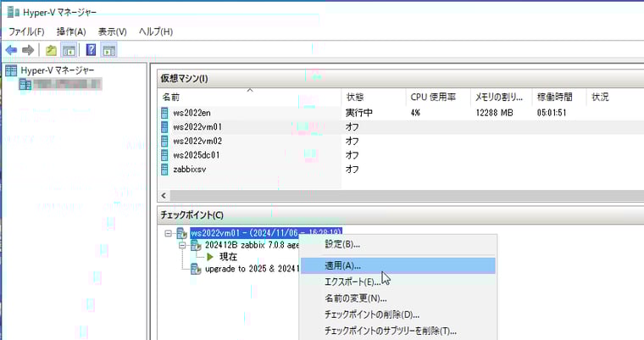Open the ヘルプ(H) menu

click(156, 31)
